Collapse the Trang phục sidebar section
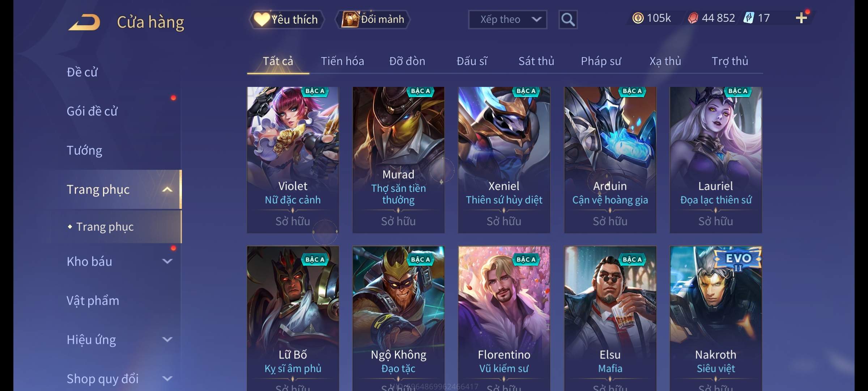The height and width of the screenshot is (391, 868). [167, 189]
